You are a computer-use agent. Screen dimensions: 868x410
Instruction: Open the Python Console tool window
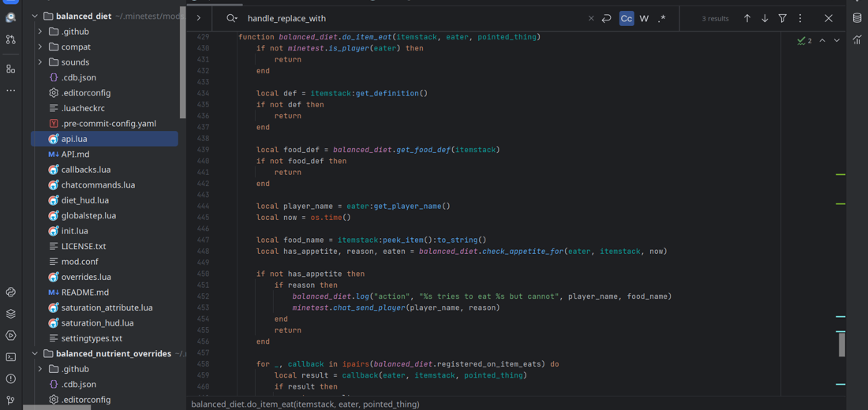coord(10,292)
